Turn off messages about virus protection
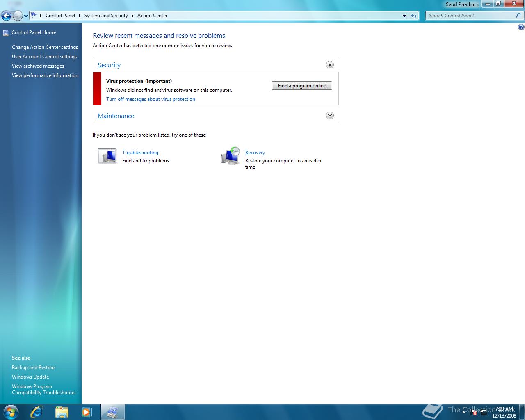Image resolution: width=525 pixels, height=420 pixels. point(151,99)
